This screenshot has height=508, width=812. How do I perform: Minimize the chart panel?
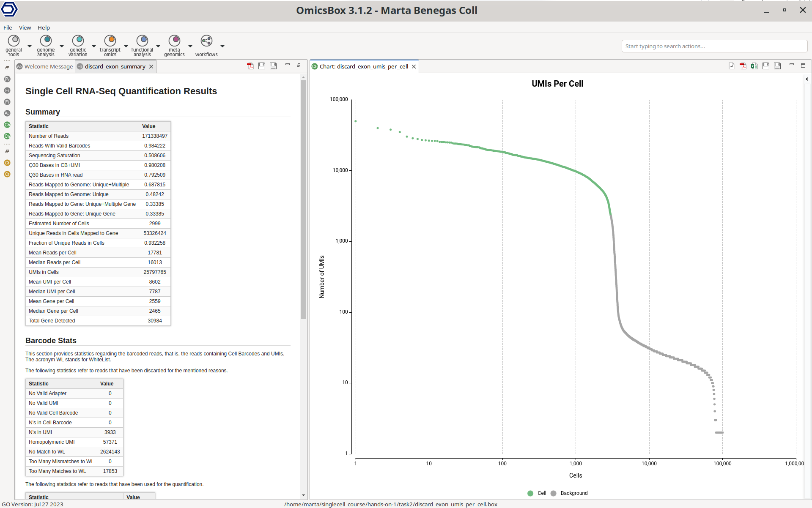(x=792, y=65)
